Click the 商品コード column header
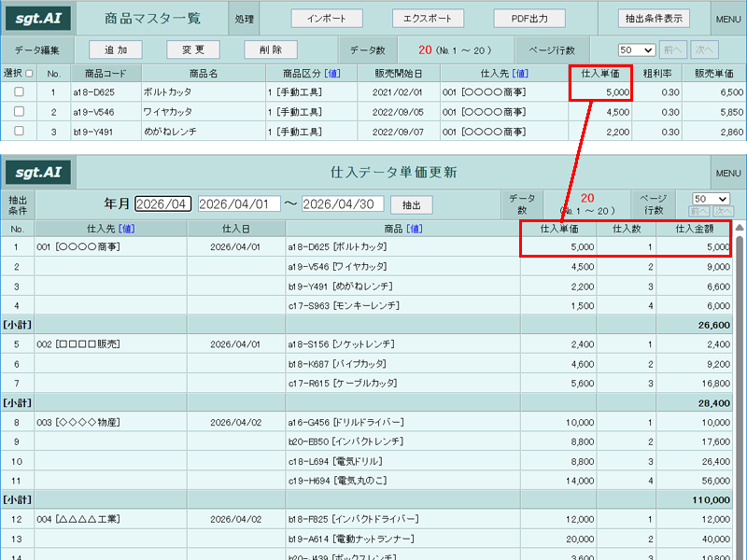This screenshot has width=747, height=560. (x=106, y=74)
